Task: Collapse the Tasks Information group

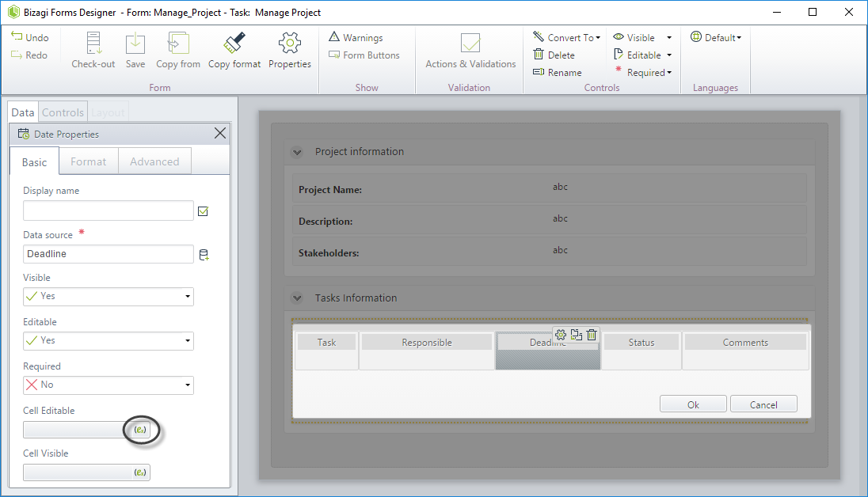Action: (x=297, y=298)
